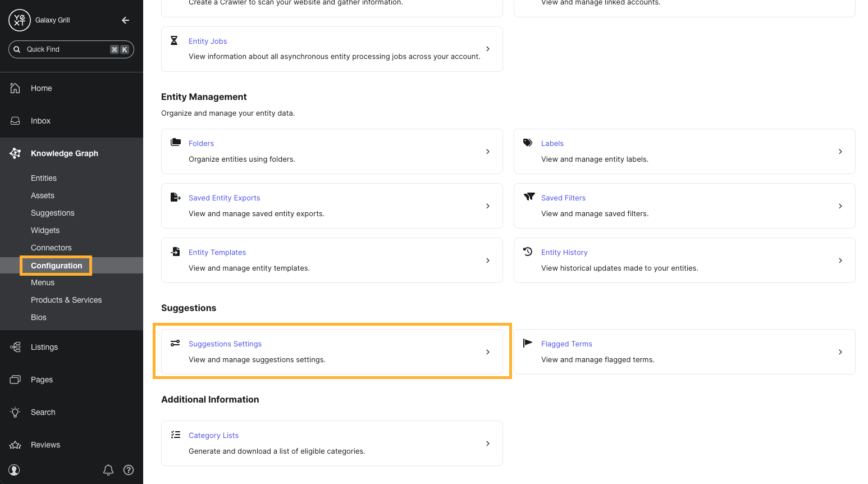Expand the Folders card chevron
The image size is (868, 484).
pyautogui.click(x=487, y=151)
